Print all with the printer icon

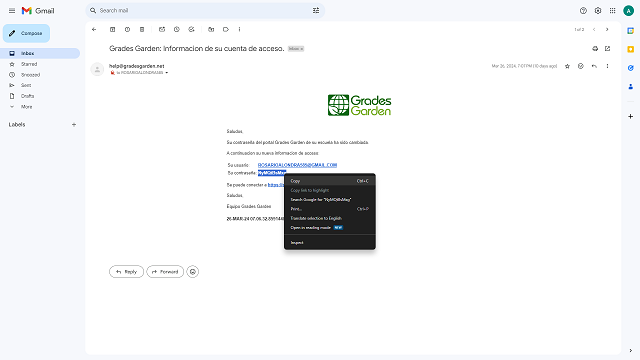click(595, 49)
